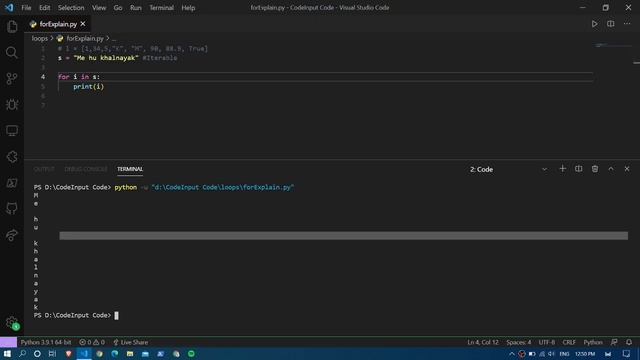This screenshot has width=640, height=360.
Task: Open the Go menu
Action: [118, 8]
